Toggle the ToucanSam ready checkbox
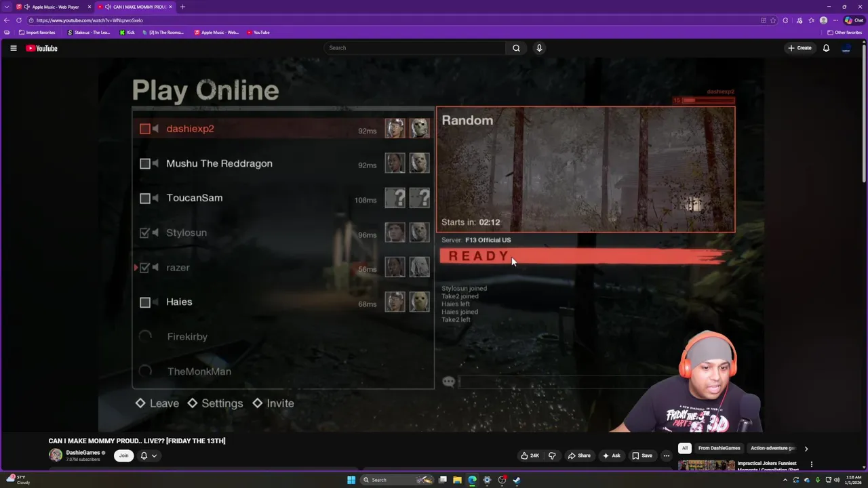 [x=144, y=199]
